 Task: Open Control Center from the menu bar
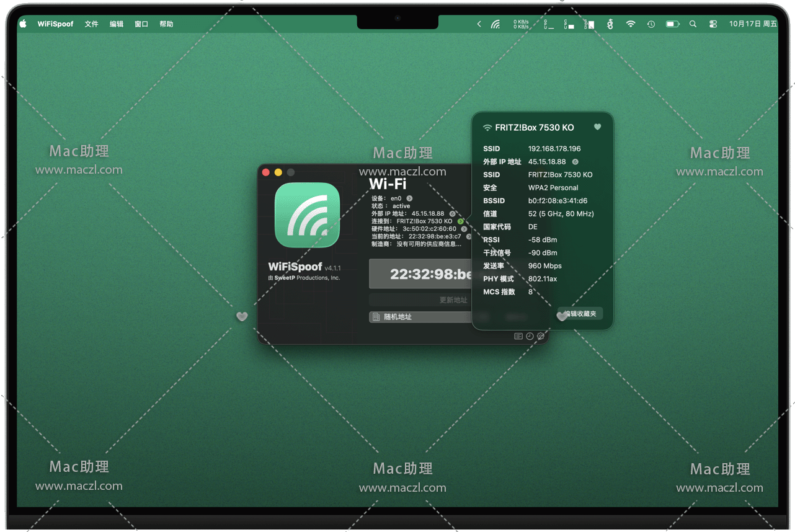713,24
